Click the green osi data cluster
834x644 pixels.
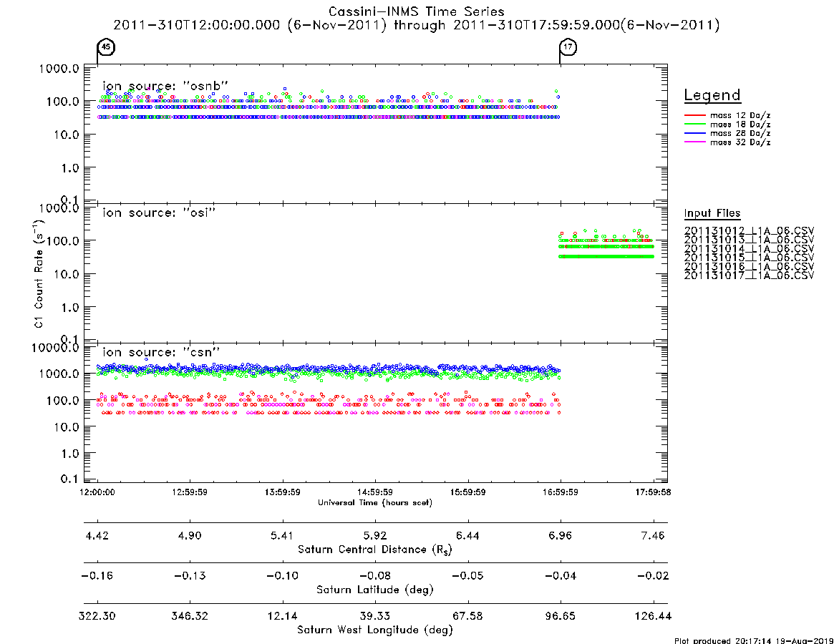tap(606, 245)
